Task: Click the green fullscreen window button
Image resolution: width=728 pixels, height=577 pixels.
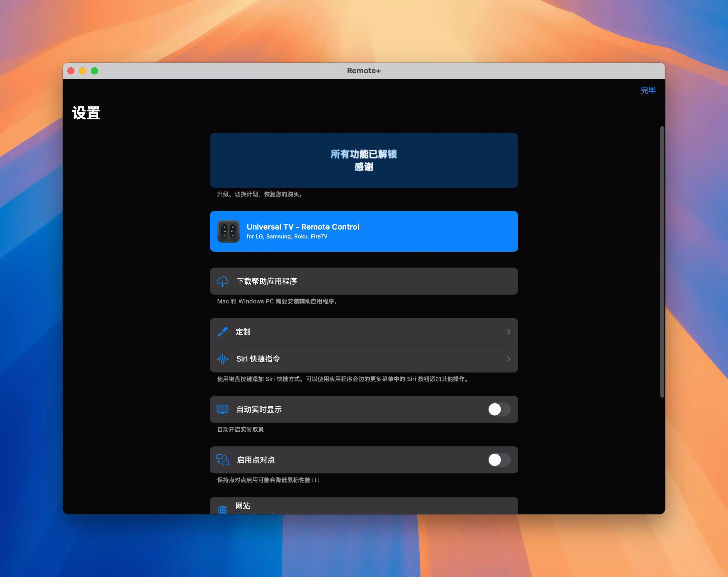Action: (94, 71)
